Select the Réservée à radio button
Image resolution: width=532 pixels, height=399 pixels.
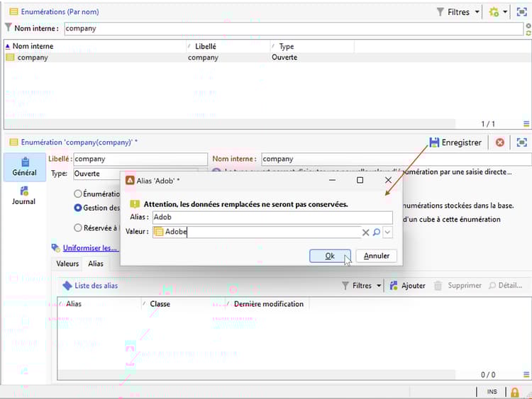[78, 227]
